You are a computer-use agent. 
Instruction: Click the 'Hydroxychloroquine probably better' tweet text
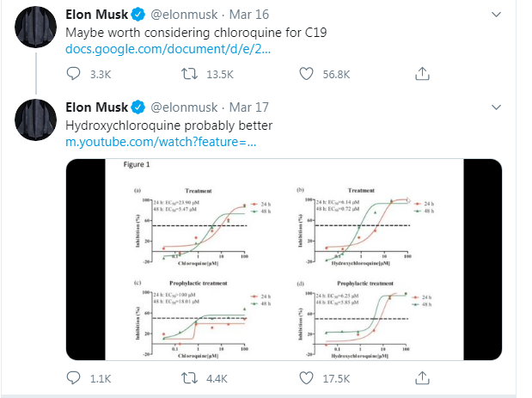[169, 125]
